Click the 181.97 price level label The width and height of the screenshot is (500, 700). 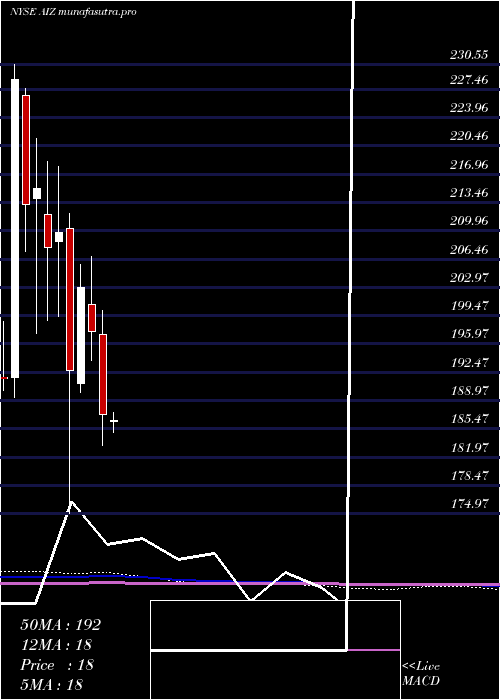(x=469, y=448)
